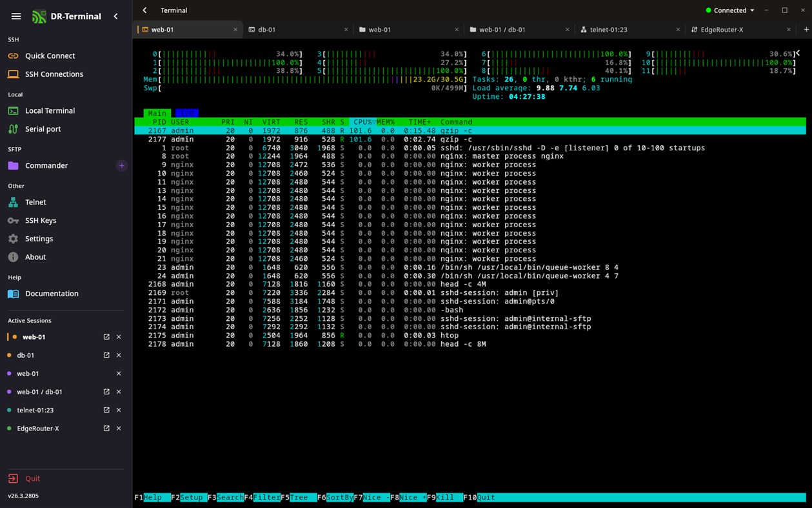Collapse the sidebar with the chevron
Image resolution: width=812 pixels, height=508 pixels.
click(x=116, y=16)
